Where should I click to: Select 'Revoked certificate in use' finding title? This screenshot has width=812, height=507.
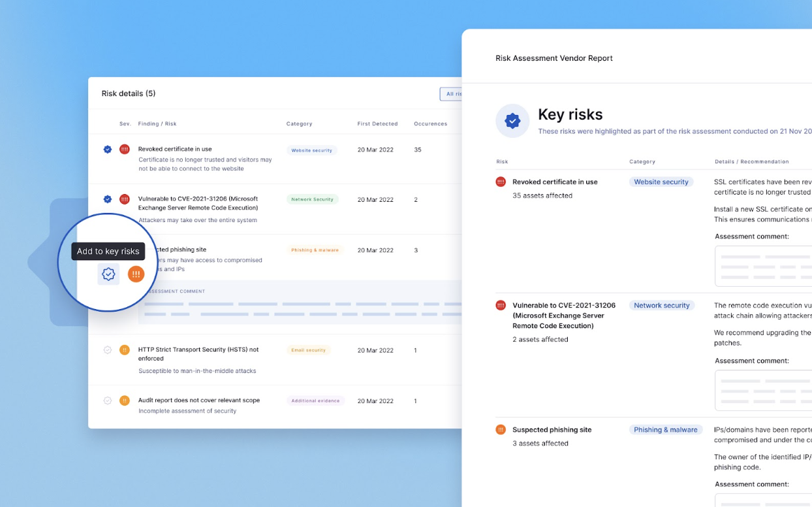[x=175, y=149]
